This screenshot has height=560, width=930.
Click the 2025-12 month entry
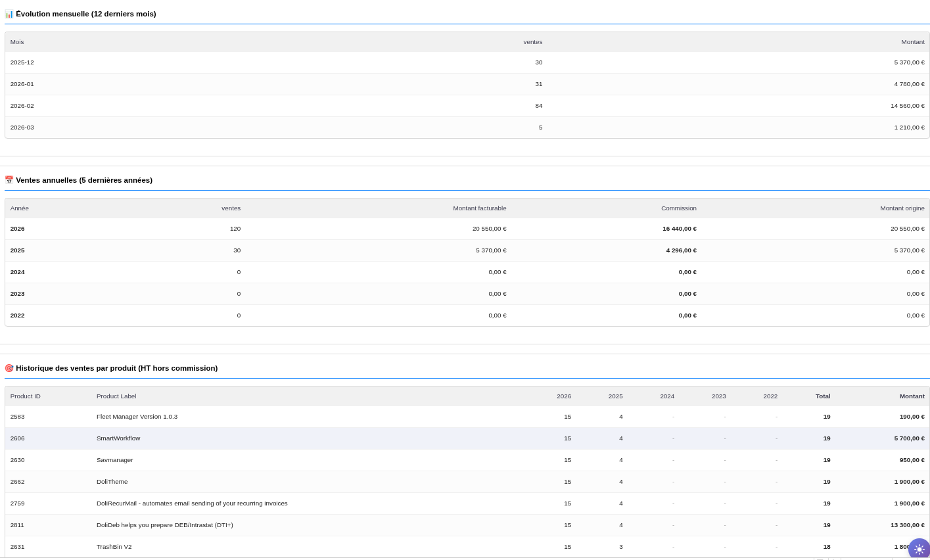(x=22, y=62)
